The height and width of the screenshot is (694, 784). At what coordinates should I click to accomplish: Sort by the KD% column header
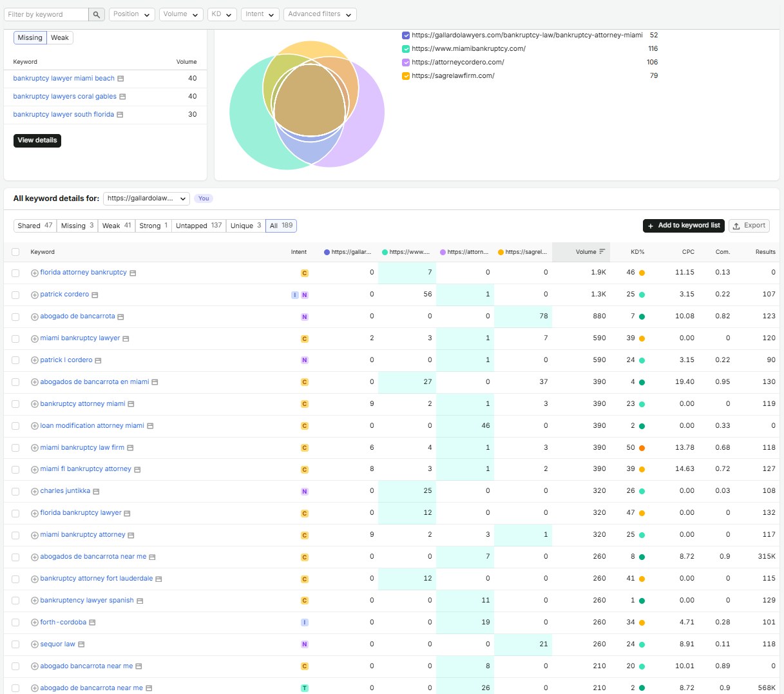(x=637, y=252)
